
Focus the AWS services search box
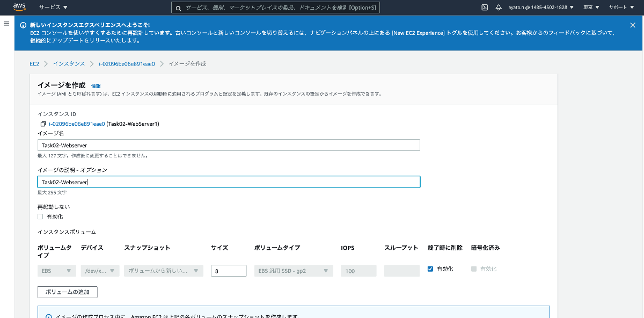(276, 8)
